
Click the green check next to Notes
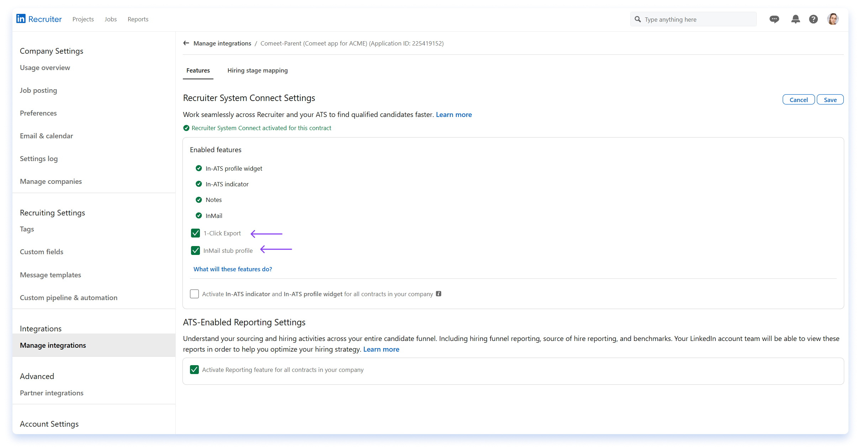[x=199, y=200]
